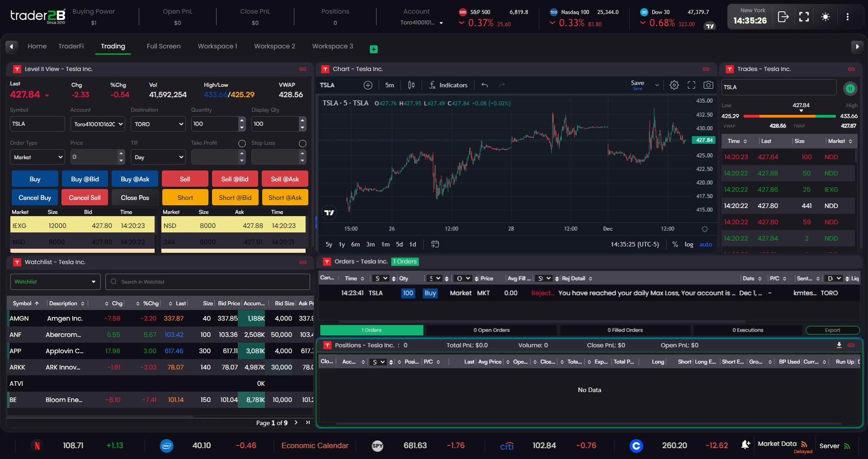Open the chart candle style icon
The image size is (868, 459).
(411, 85)
